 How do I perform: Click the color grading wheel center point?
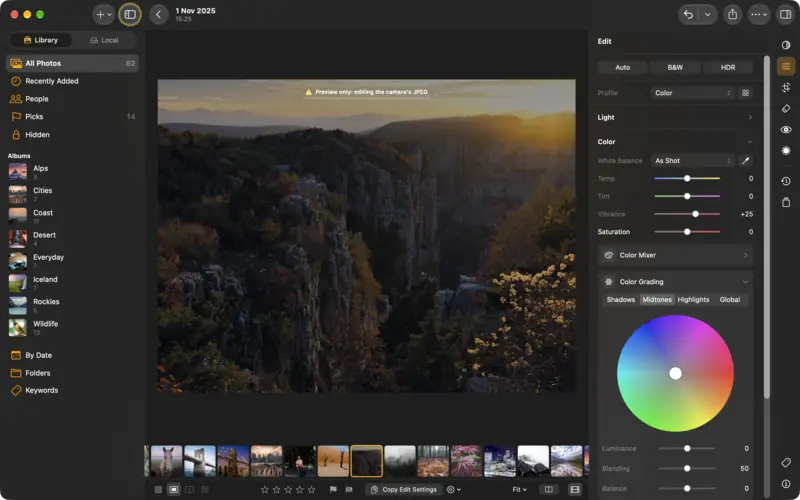(x=675, y=373)
